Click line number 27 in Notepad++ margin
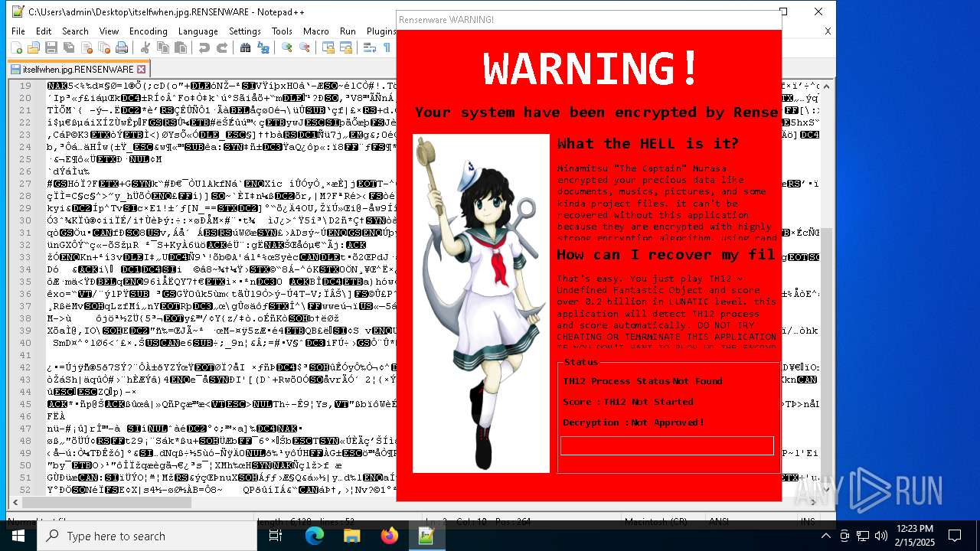980x551 pixels. [26, 183]
